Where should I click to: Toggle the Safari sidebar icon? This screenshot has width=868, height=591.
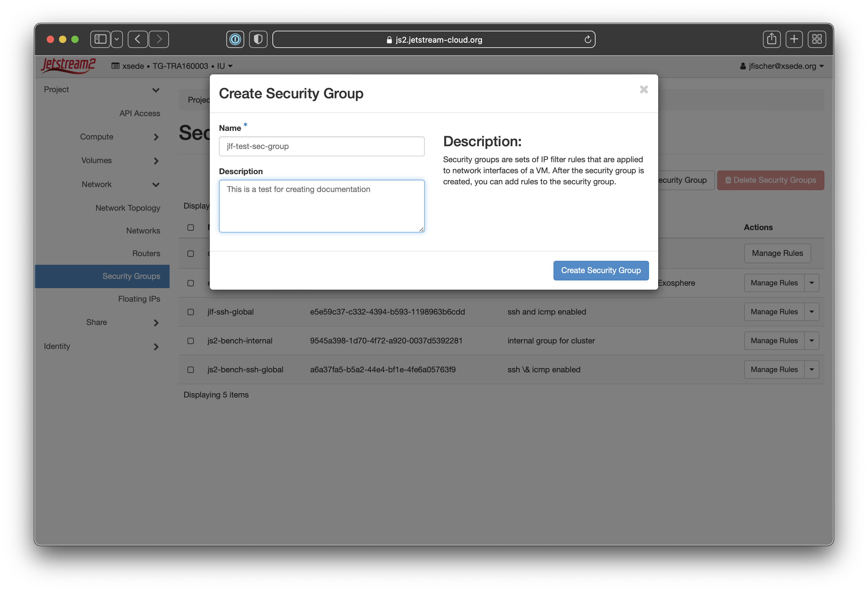[x=100, y=39]
